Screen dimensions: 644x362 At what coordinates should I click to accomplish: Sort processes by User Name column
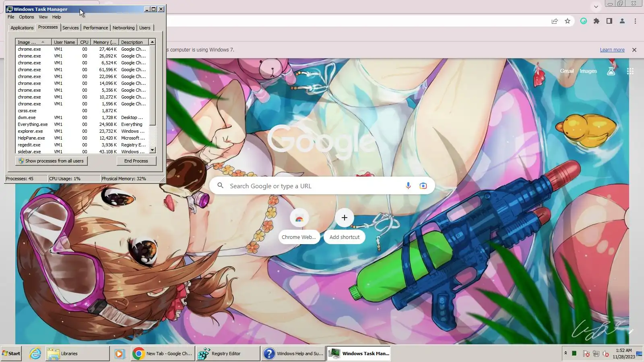[64, 42]
